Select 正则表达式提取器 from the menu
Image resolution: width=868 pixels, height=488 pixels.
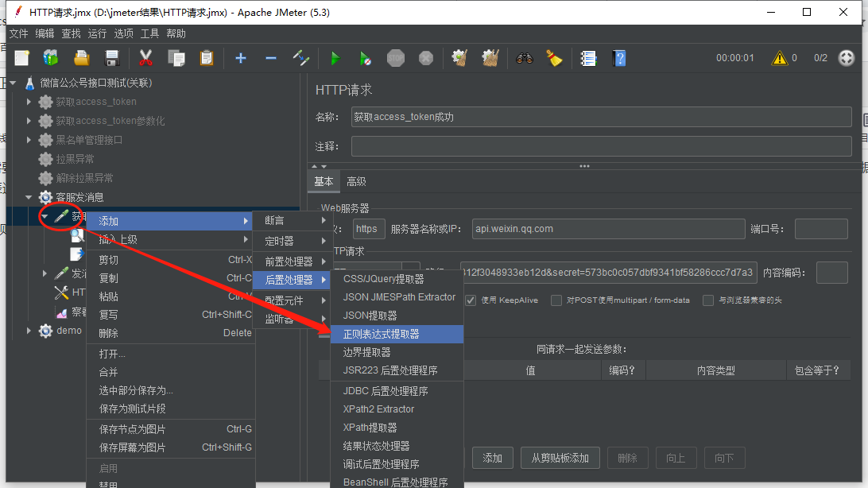(397, 334)
